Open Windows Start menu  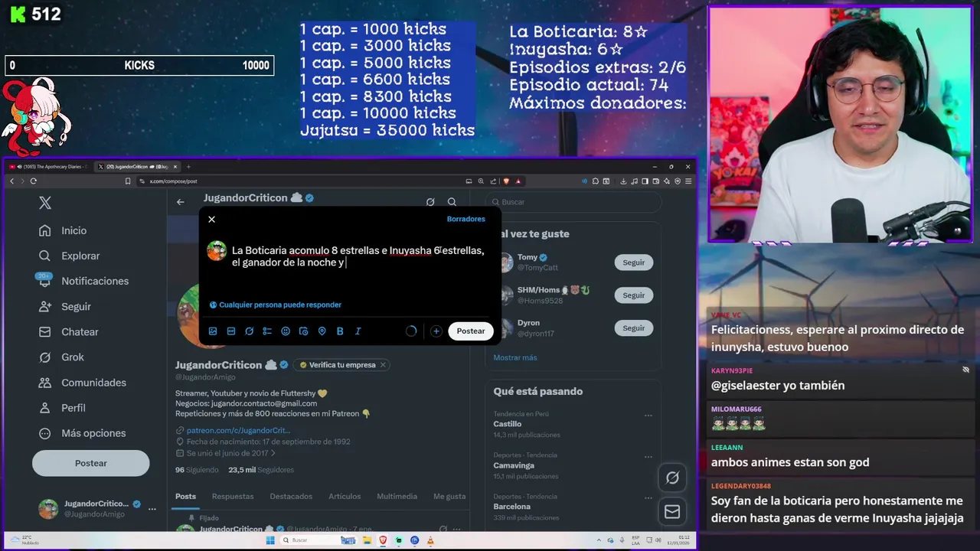pyautogui.click(x=270, y=540)
